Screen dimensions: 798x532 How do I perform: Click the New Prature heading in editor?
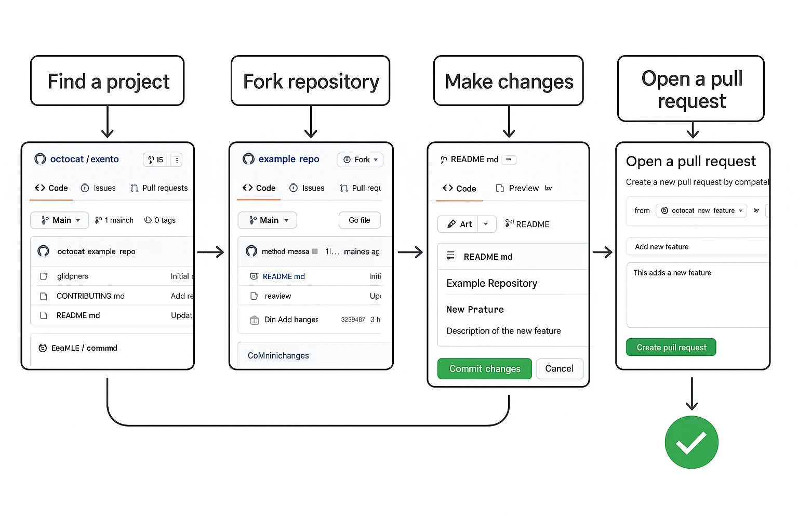pos(475,310)
